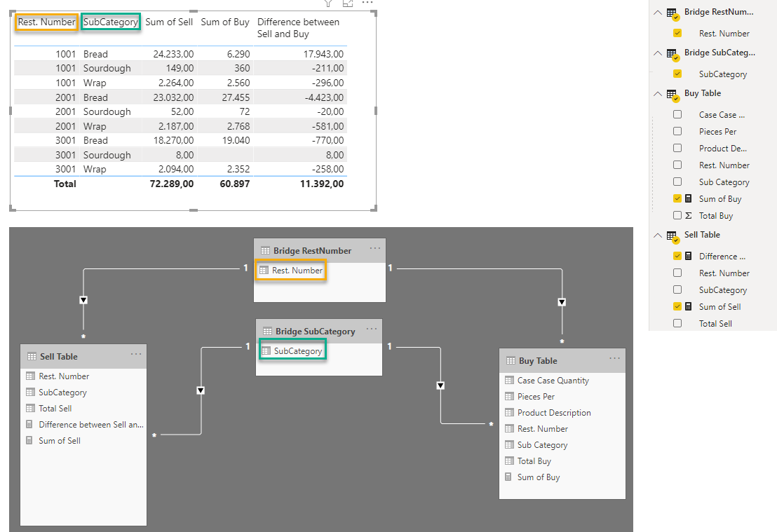
Task: Check the Total Sell field checkbox
Action: click(x=677, y=323)
